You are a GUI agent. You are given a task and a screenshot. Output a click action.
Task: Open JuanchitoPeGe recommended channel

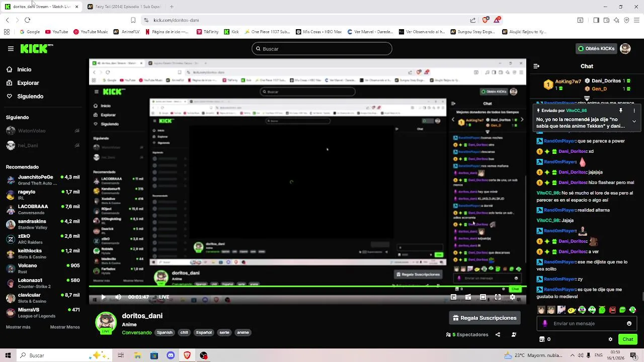(x=43, y=180)
